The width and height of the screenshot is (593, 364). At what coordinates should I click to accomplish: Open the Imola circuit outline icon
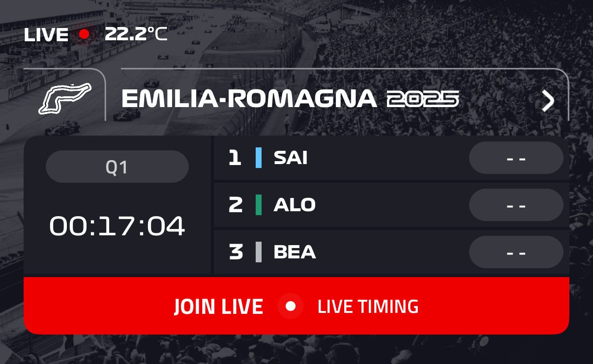point(65,98)
